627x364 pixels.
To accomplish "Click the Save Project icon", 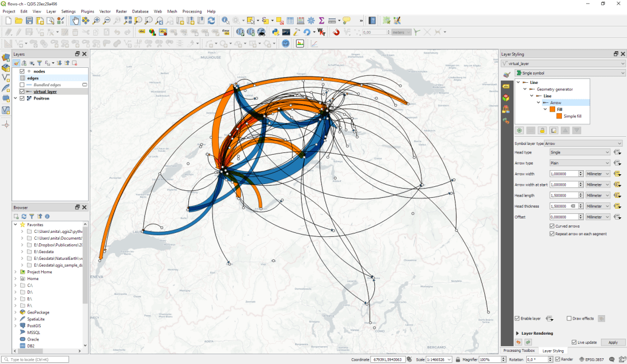I will pyautogui.click(x=29, y=20).
